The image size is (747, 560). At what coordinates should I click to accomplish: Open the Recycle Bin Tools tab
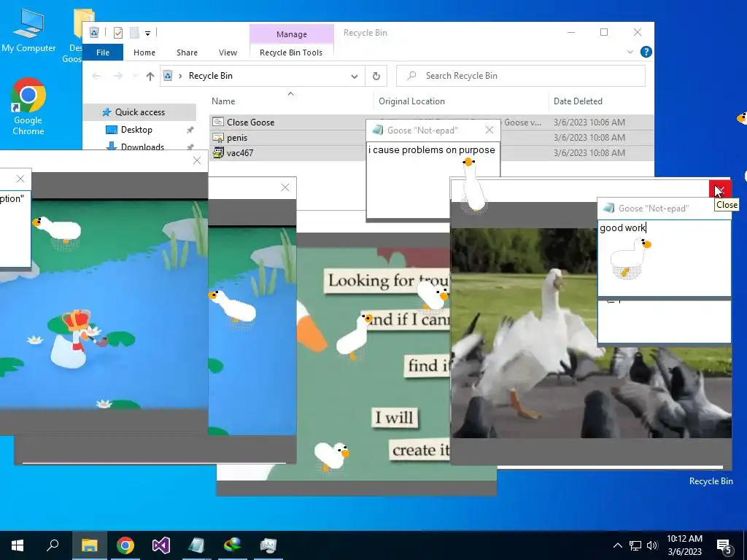point(291,52)
